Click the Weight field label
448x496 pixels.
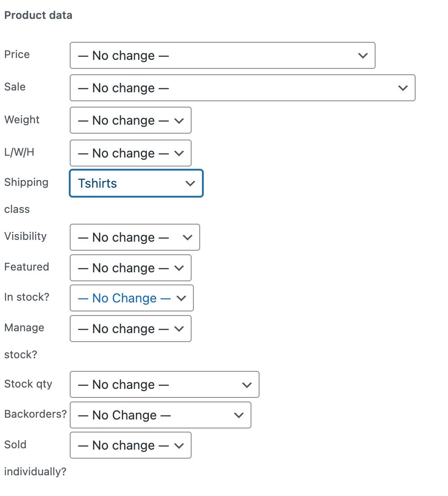tap(22, 120)
